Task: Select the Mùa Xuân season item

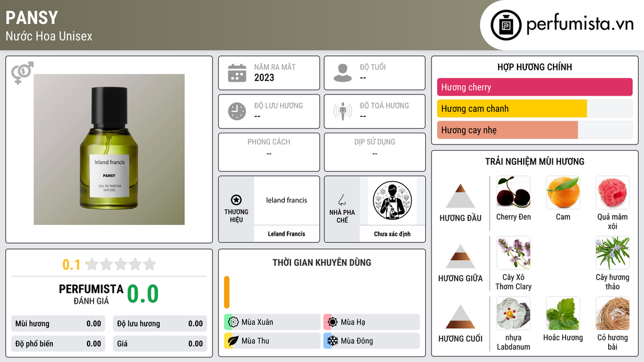Action: point(272,322)
